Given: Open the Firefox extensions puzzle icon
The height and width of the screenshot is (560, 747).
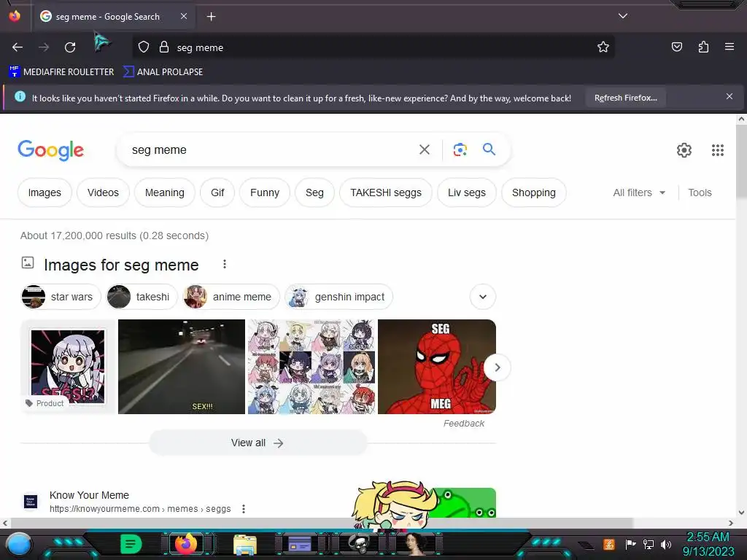Looking at the screenshot, I should click(703, 47).
